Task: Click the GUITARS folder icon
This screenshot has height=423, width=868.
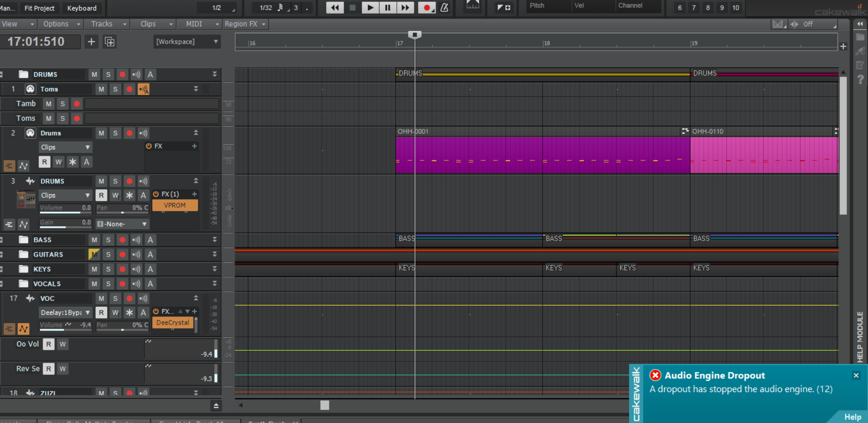Action: click(x=23, y=254)
